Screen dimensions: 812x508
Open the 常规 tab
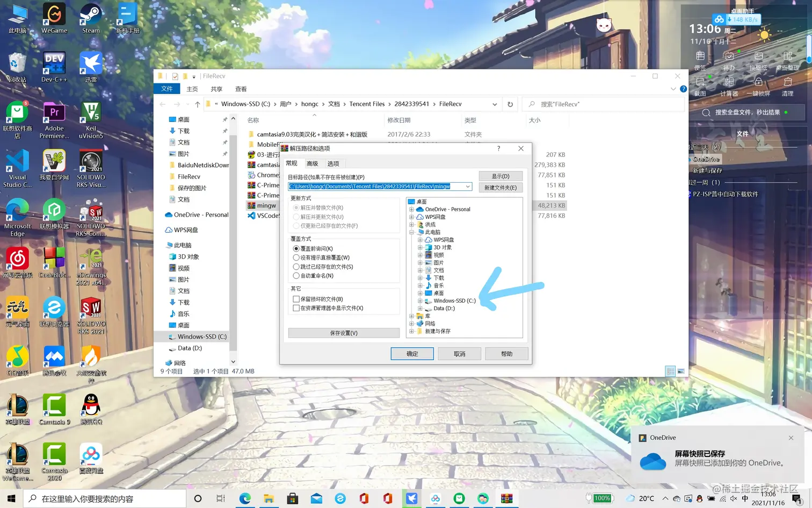tap(292, 163)
